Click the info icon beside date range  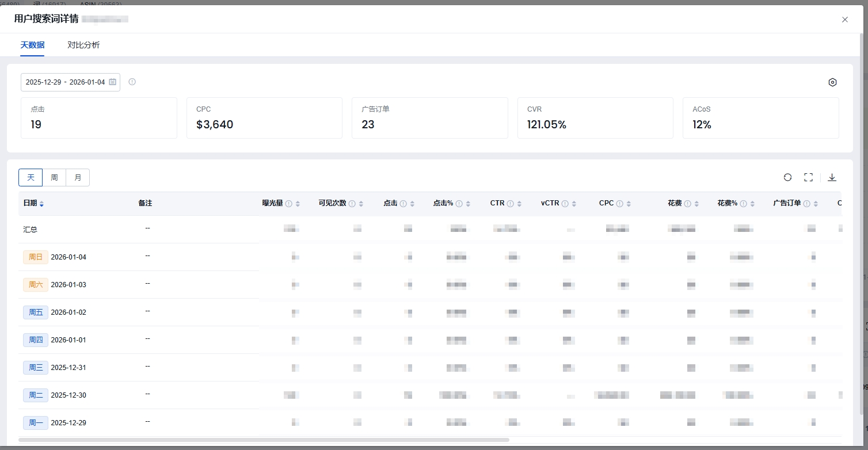132,82
